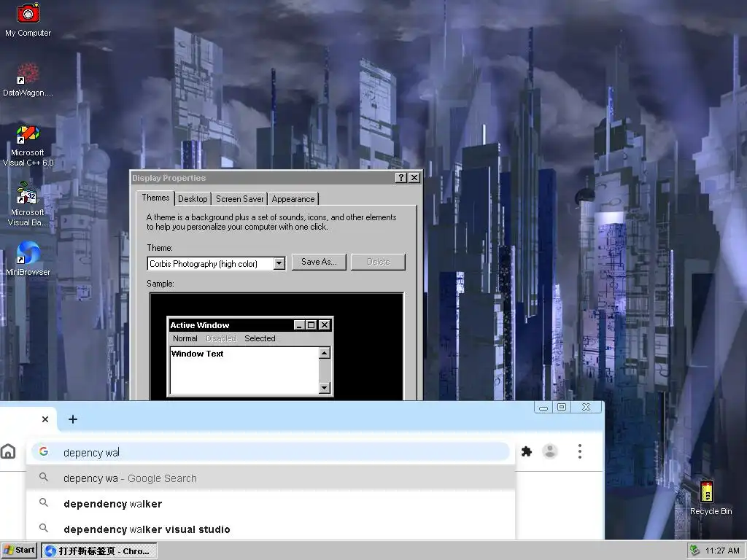Switch to the Desktop tab
The width and height of the screenshot is (747, 560).
(193, 199)
